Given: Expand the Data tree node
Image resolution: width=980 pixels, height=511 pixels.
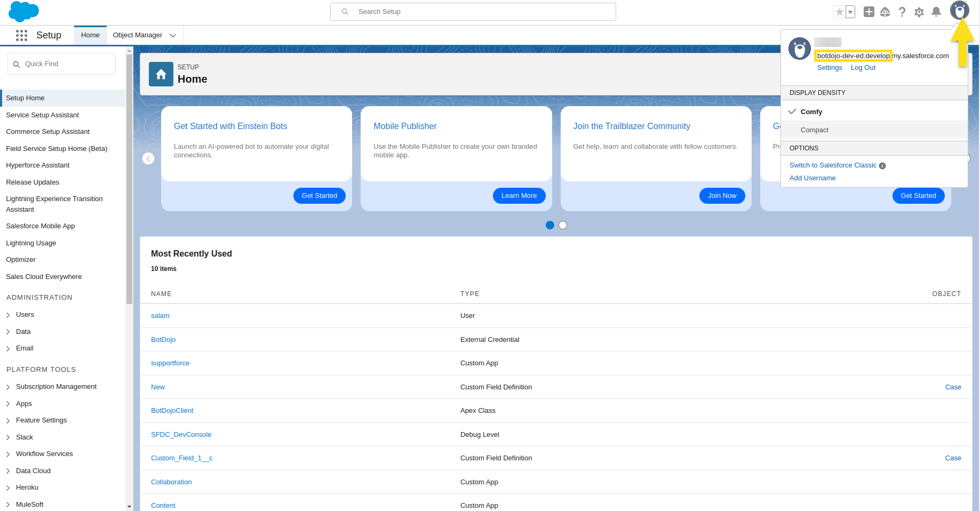Looking at the screenshot, I should click(8, 332).
